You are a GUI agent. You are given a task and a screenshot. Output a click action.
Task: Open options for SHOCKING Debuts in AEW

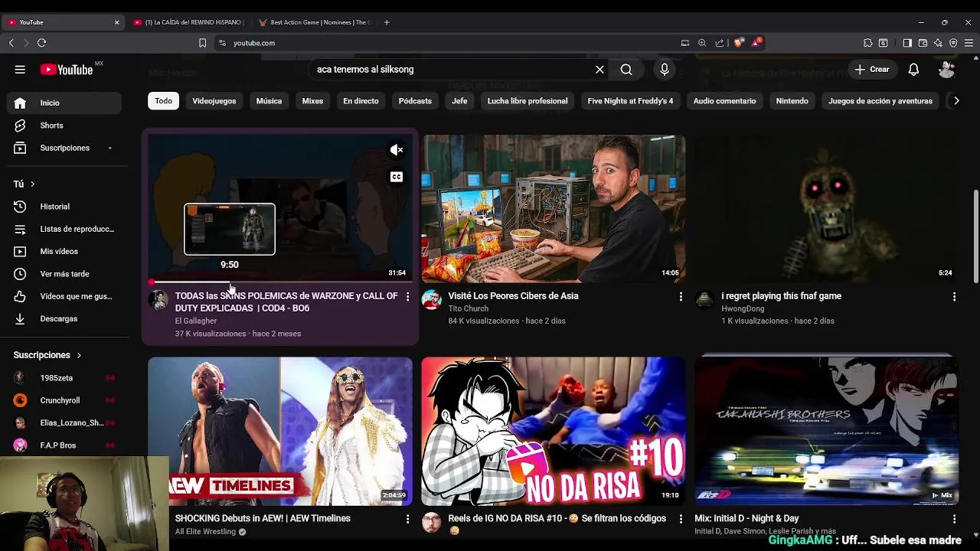click(407, 520)
